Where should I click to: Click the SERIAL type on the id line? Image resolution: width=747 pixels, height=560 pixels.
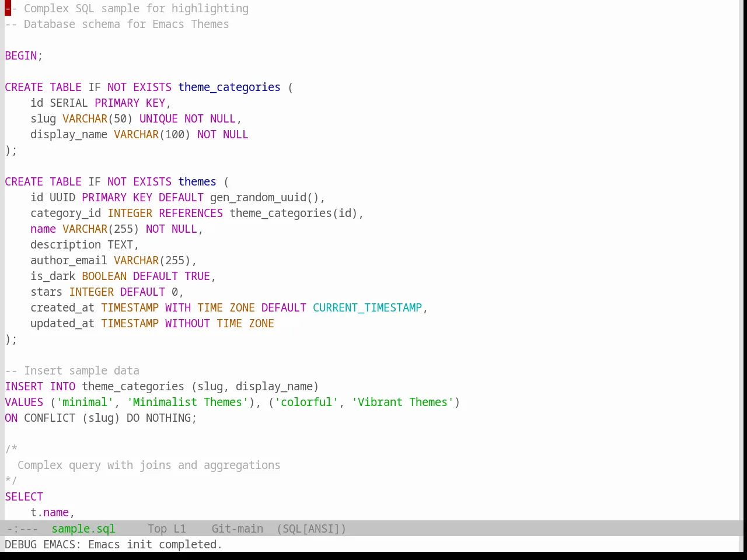tap(69, 103)
